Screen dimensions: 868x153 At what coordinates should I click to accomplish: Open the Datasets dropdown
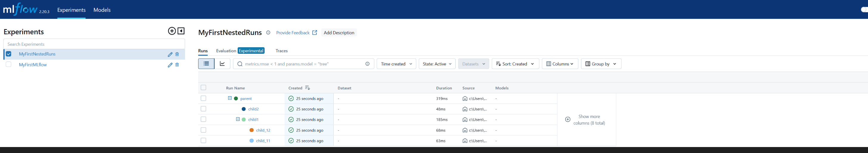(473, 64)
